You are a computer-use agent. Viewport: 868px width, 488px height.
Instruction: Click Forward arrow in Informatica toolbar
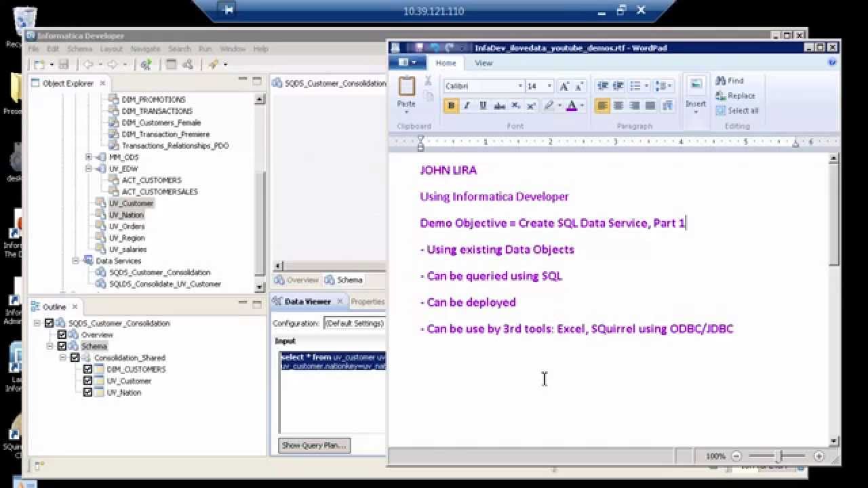tap(113, 64)
